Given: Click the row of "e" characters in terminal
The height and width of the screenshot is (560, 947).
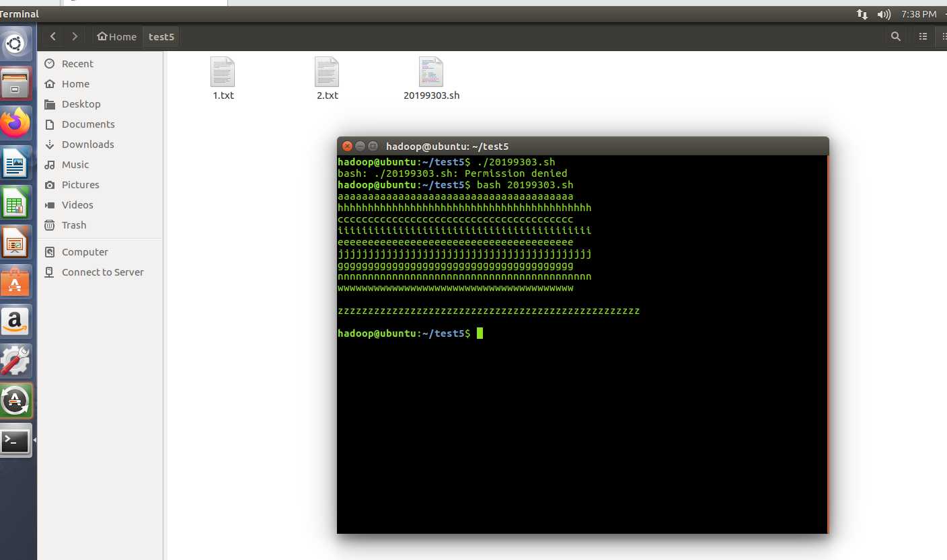Looking at the screenshot, I should [455, 242].
